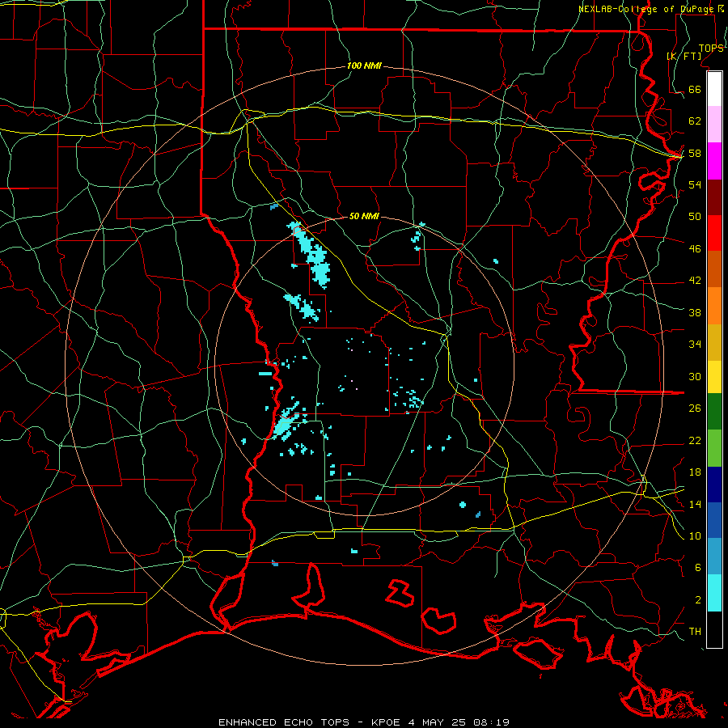This screenshot has height=728, width=728.
Task: Click the '08:19' timestamp in the footer
Action: coord(491,722)
